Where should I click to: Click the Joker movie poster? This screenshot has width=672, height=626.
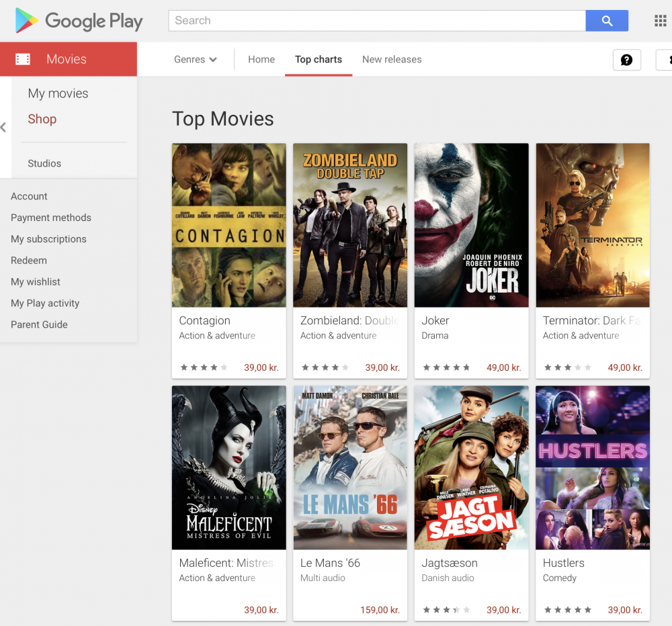click(x=471, y=225)
